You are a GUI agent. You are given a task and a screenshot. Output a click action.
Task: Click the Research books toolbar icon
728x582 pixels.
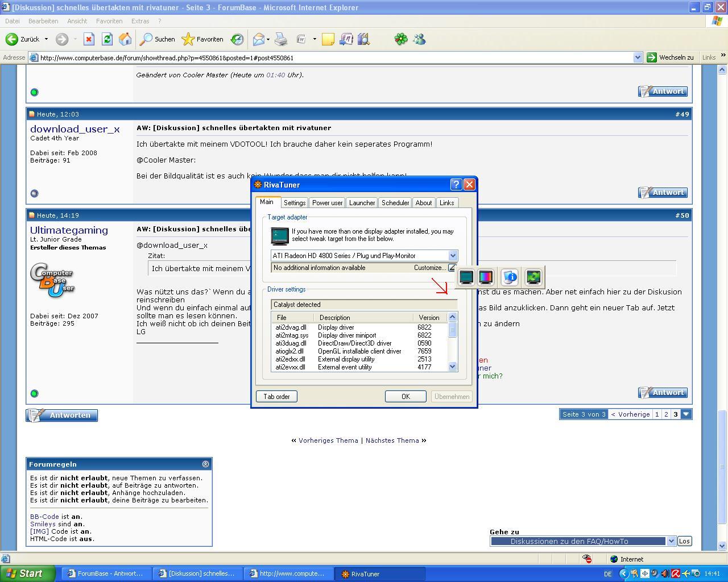pos(364,39)
